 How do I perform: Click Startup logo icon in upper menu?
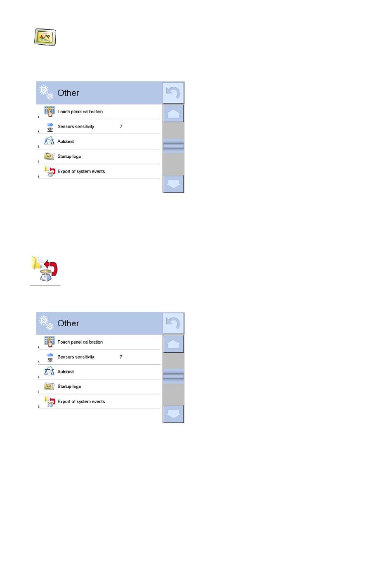click(x=49, y=157)
